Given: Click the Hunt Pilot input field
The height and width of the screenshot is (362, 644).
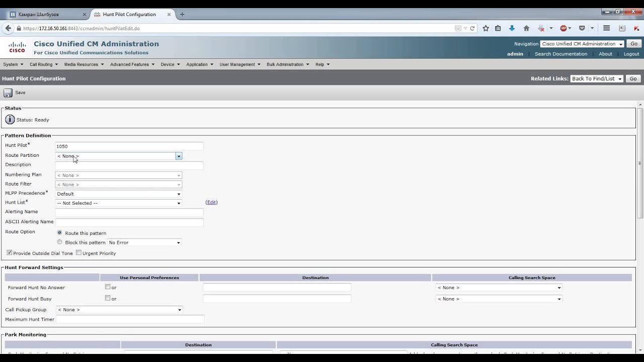Looking at the screenshot, I should click(129, 146).
